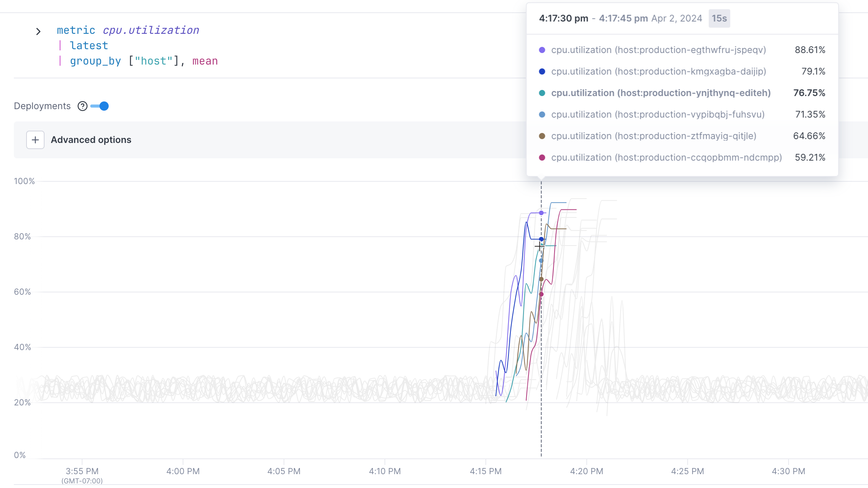The width and height of the screenshot is (868, 488).
Task: Click the latest operator in the query editor
Action: click(x=89, y=45)
